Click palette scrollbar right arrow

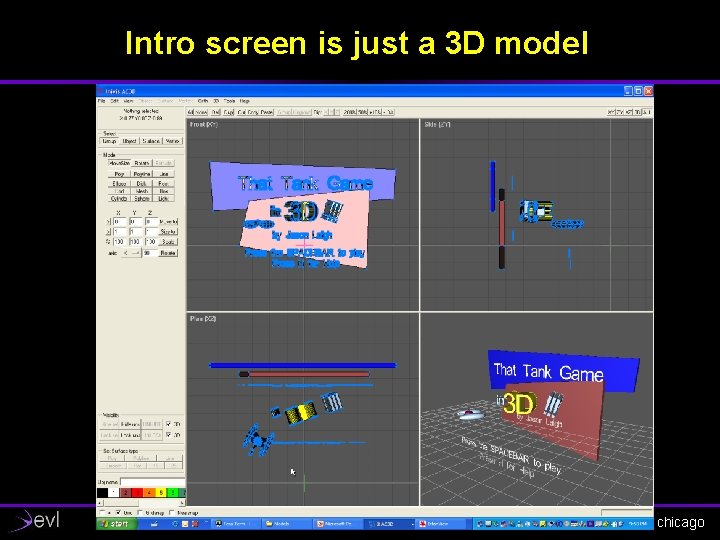coord(182,503)
